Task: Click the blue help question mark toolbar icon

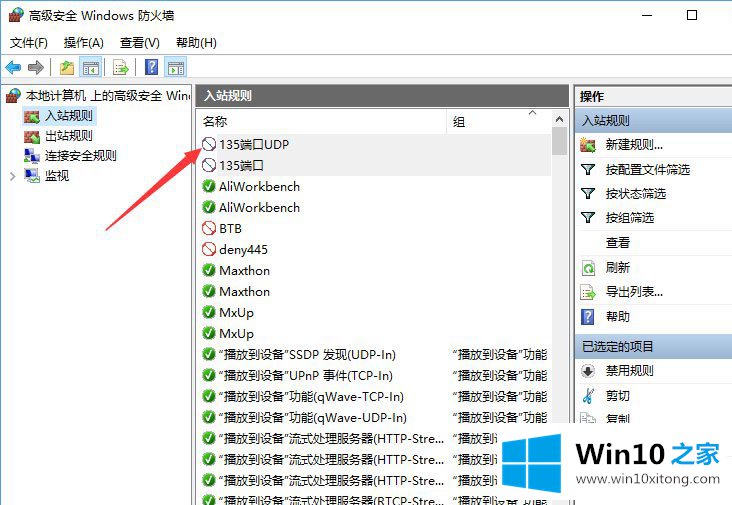Action: (x=151, y=67)
